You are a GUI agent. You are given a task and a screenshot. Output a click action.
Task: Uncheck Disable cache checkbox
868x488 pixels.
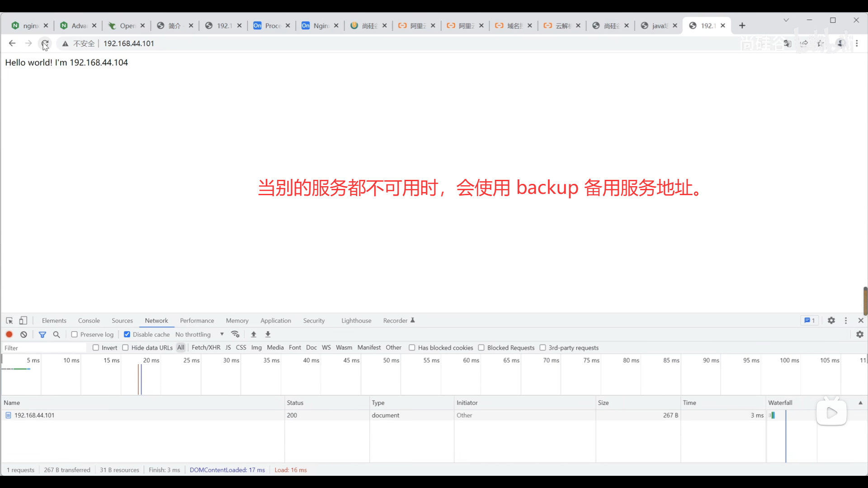[127, 334]
